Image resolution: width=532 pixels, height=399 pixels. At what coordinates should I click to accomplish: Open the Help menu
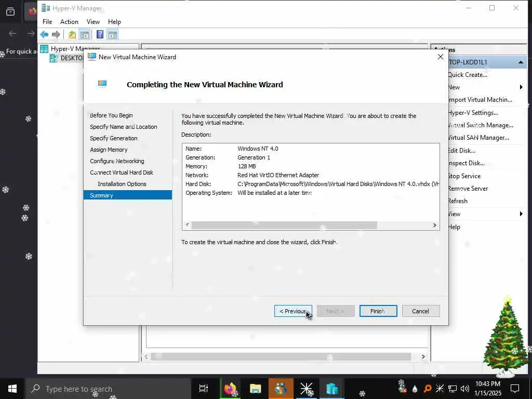point(114,22)
